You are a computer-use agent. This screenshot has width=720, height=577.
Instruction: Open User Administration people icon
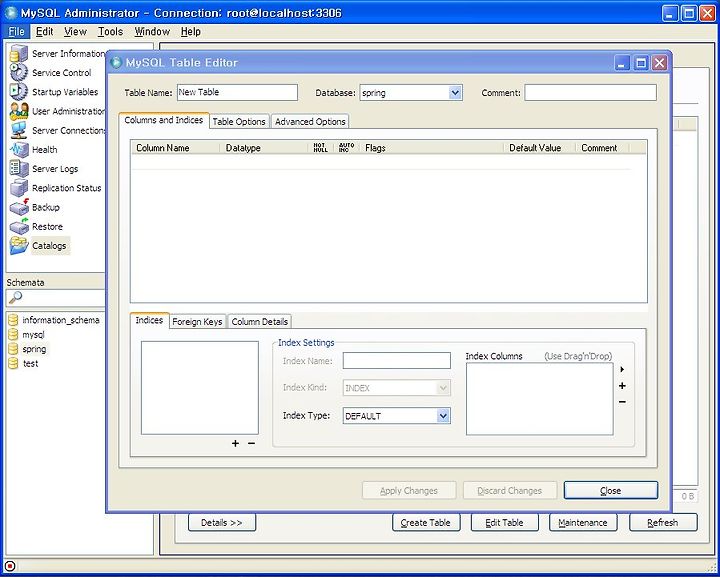[19, 111]
